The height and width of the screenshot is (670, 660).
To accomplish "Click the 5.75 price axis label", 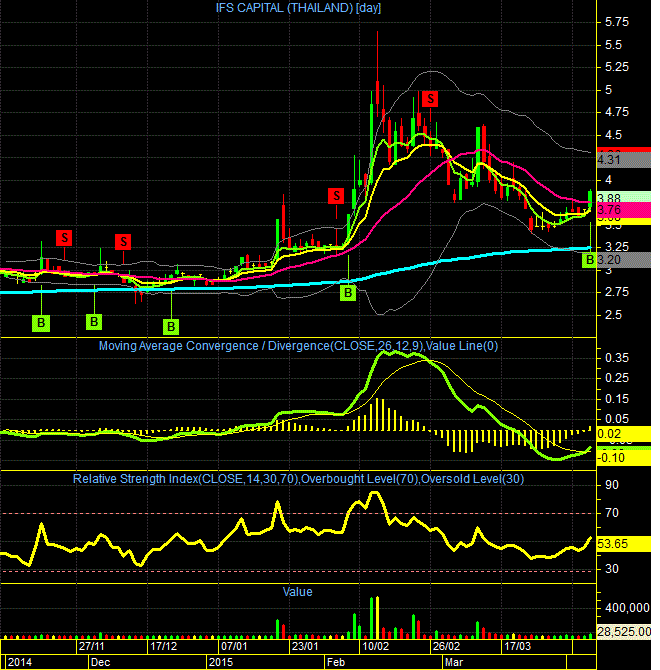I will click(x=617, y=22).
